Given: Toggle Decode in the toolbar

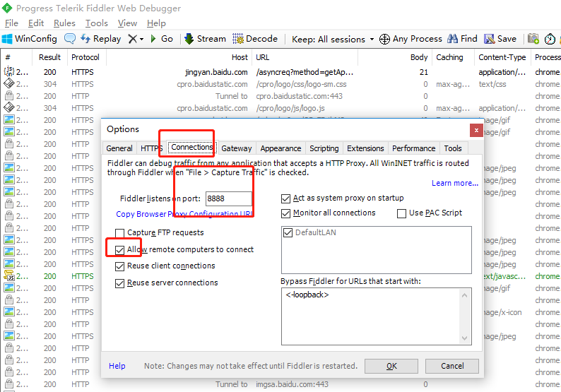Looking at the screenshot, I should [x=255, y=39].
